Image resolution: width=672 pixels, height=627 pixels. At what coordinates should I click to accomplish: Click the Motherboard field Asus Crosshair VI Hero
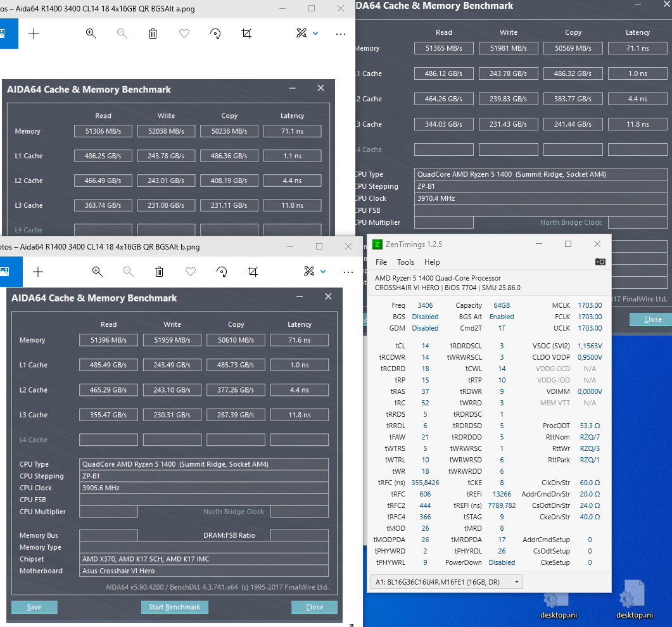coord(204,571)
